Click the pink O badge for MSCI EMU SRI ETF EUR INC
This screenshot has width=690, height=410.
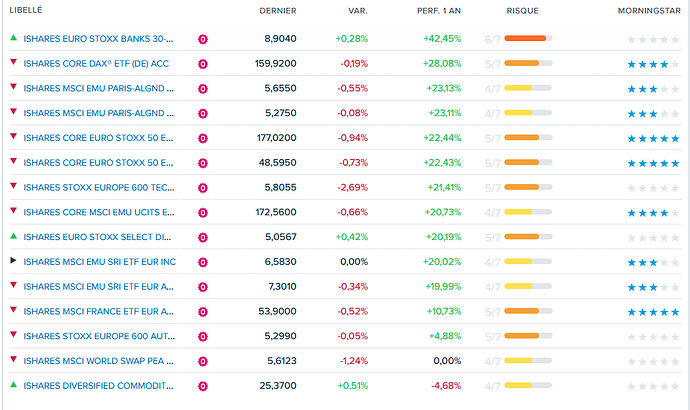point(202,262)
